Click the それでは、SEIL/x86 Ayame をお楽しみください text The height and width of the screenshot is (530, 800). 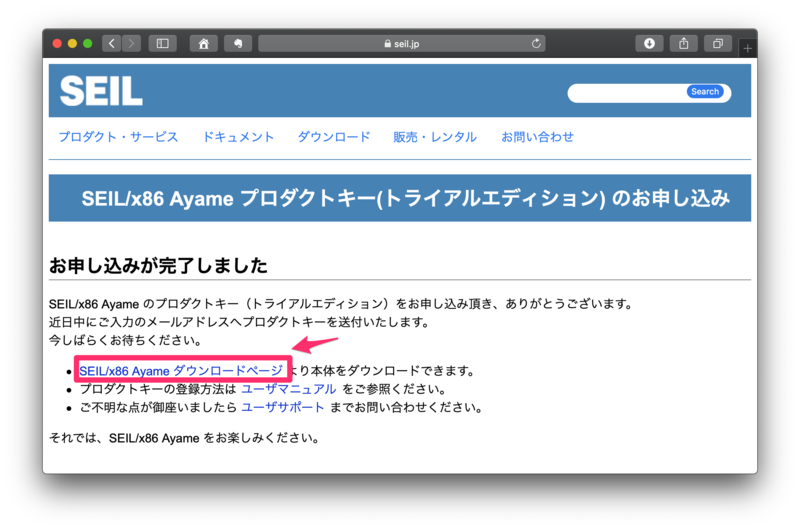click(x=185, y=438)
